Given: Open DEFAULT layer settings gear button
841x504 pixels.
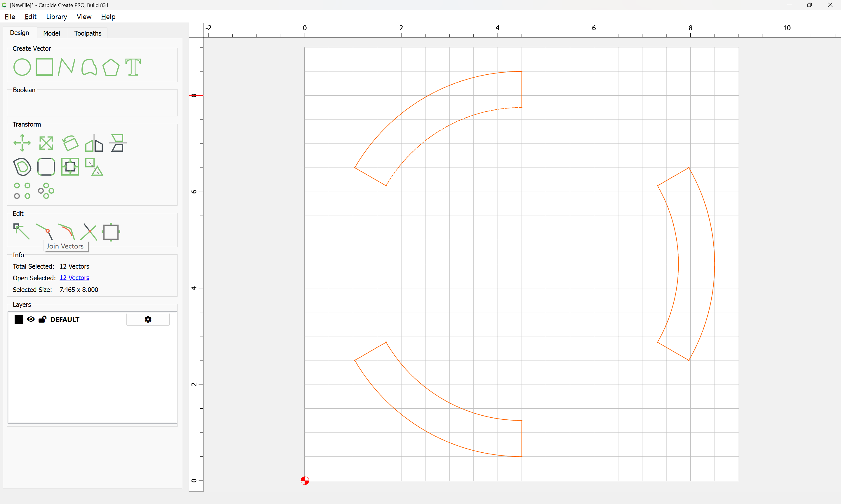Looking at the screenshot, I should point(148,319).
